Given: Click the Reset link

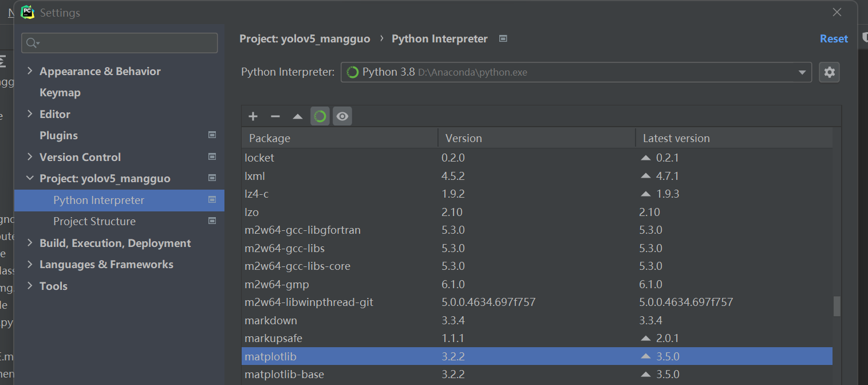Looking at the screenshot, I should [x=834, y=38].
